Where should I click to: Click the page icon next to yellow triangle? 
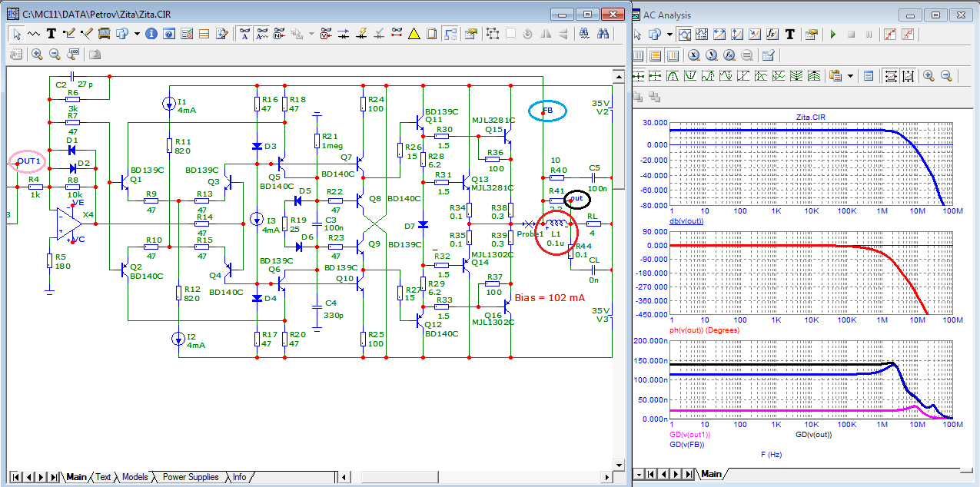click(x=431, y=34)
